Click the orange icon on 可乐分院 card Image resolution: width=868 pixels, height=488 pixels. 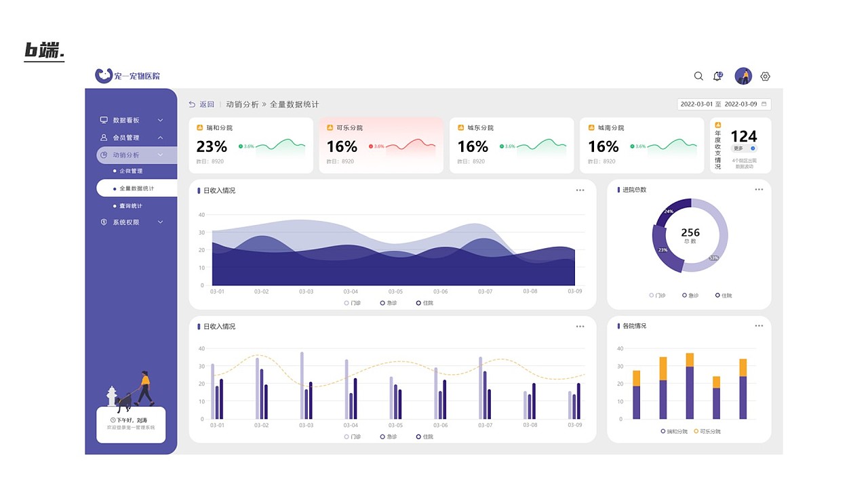tap(330, 127)
